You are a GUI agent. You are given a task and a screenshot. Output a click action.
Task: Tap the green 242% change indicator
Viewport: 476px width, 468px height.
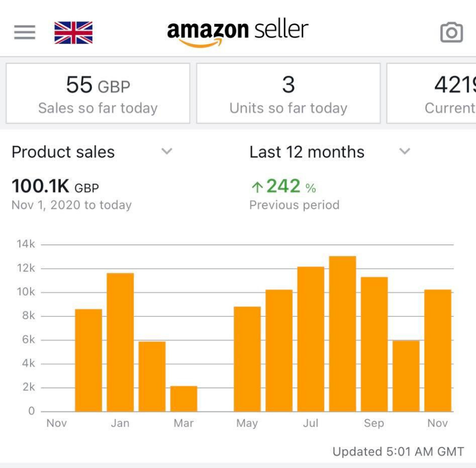283,187
